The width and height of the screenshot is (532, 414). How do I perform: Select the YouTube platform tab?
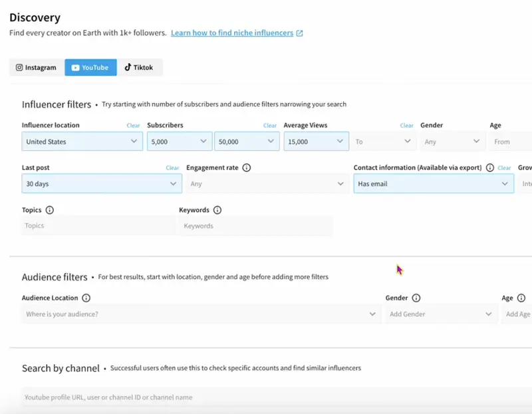tap(90, 68)
